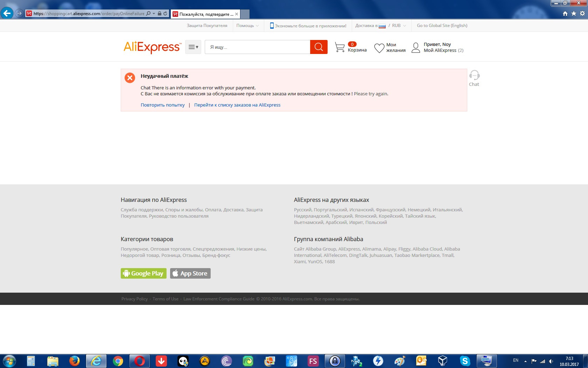This screenshot has height=368, width=588.
Task: Open AIMP player taskbar icon
Action: coord(205,361)
